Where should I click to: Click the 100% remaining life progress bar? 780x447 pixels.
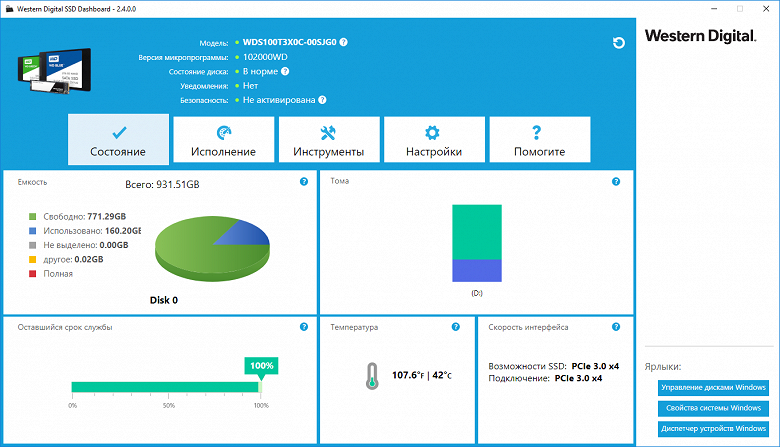(167, 387)
